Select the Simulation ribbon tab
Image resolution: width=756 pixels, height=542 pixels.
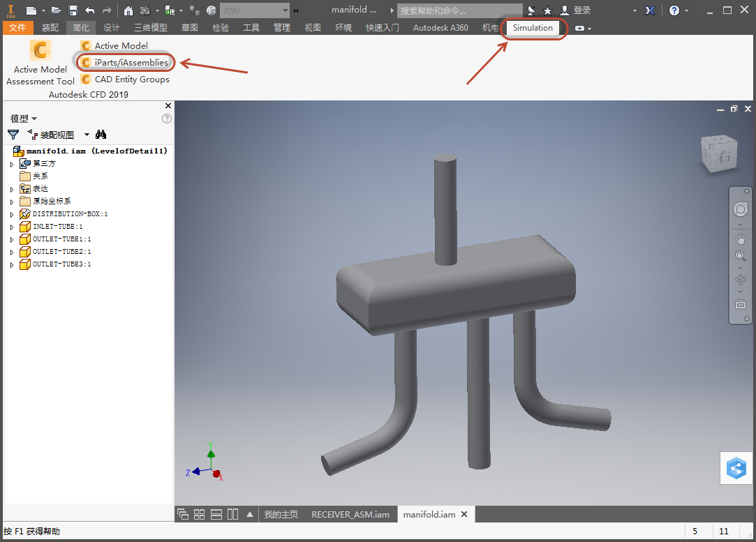(533, 27)
